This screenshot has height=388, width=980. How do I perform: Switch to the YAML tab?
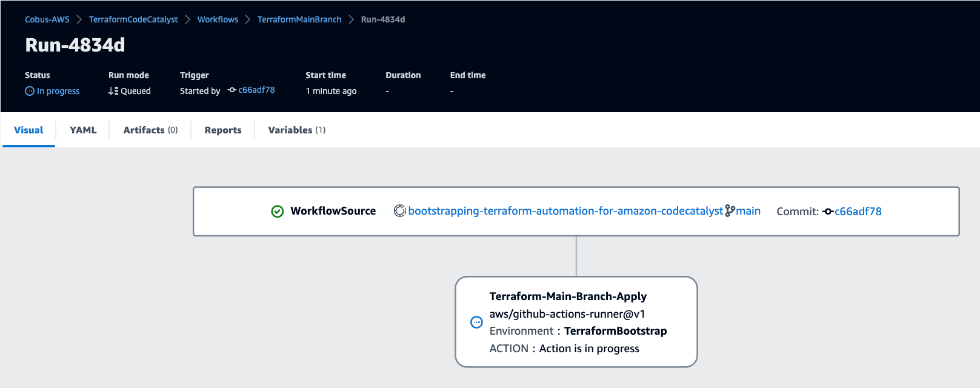(x=83, y=130)
